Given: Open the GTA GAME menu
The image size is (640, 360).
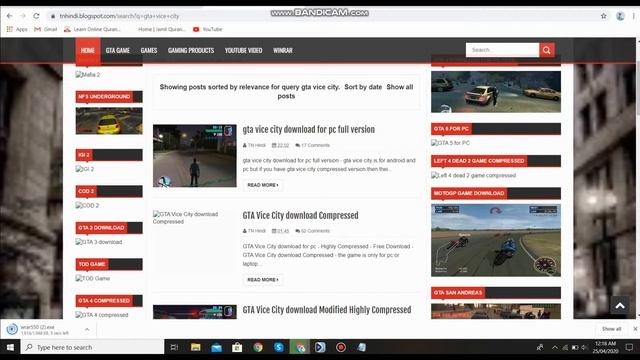Looking at the screenshot, I should tap(118, 50).
